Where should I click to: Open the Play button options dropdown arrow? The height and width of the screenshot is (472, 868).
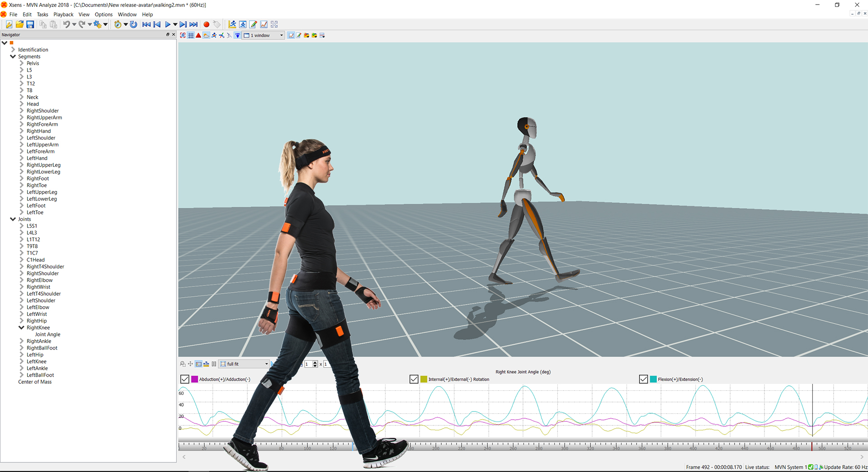coord(175,24)
